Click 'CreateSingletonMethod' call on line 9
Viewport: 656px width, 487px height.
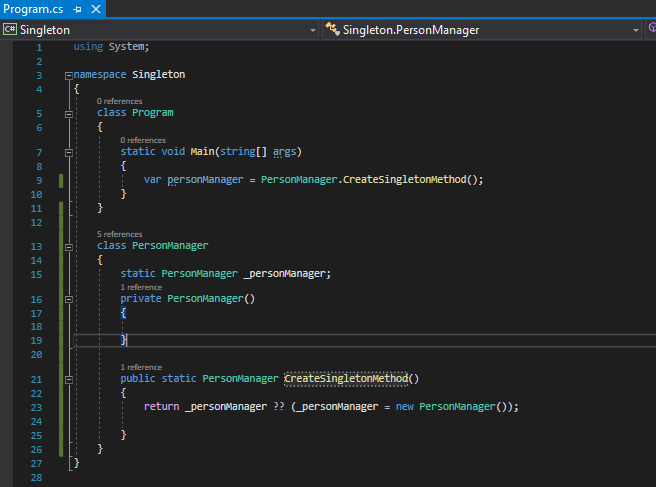405,180
